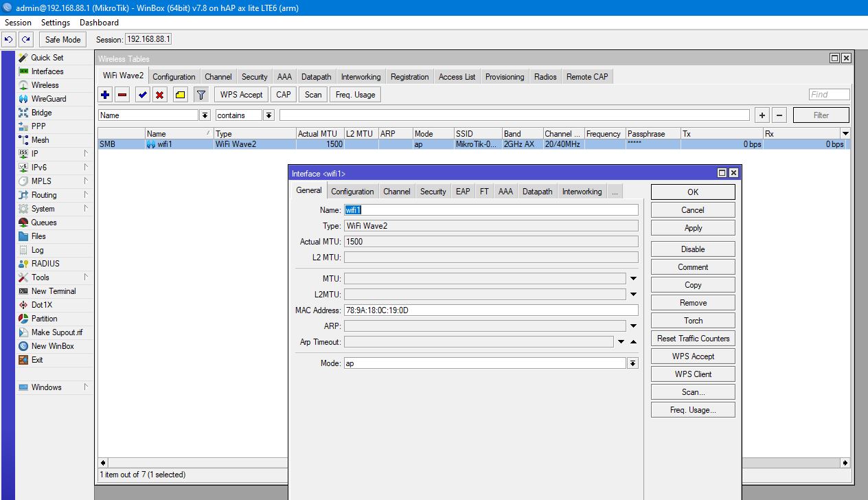The height and width of the screenshot is (500, 868).
Task: Click the Make Supout.rif tool
Action: point(57,332)
